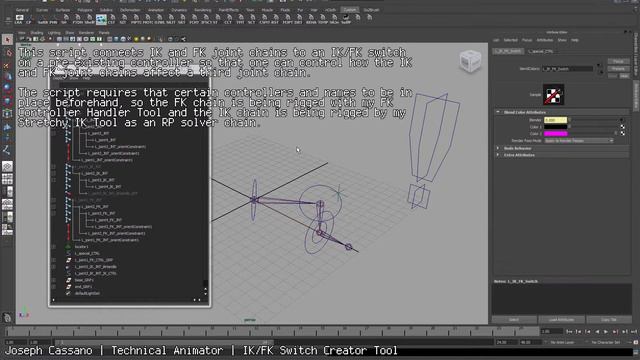Run the SZT shelf script
The width and height of the screenshot is (640, 360).
(x=123, y=19)
